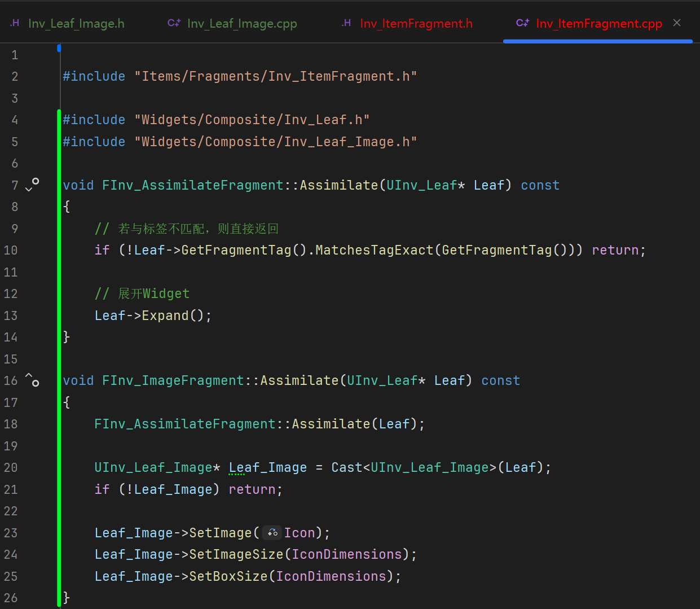Click line number 13 in the gutter
The width and height of the screenshot is (700, 609).
pos(11,316)
